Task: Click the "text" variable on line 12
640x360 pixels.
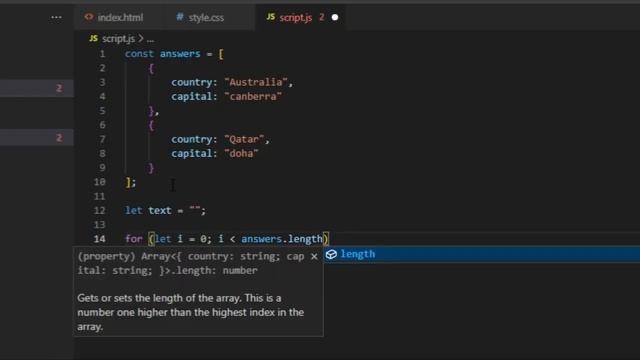Action: click(160, 211)
